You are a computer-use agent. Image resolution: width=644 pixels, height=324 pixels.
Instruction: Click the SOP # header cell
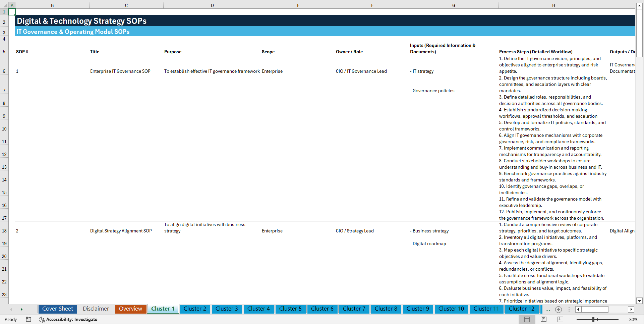pos(22,52)
